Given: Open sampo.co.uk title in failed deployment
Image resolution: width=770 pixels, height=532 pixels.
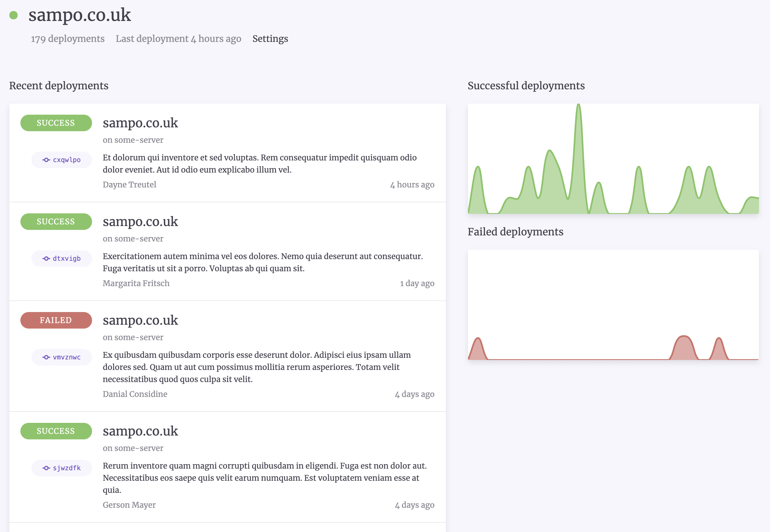Looking at the screenshot, I should (x=140, y=320).
